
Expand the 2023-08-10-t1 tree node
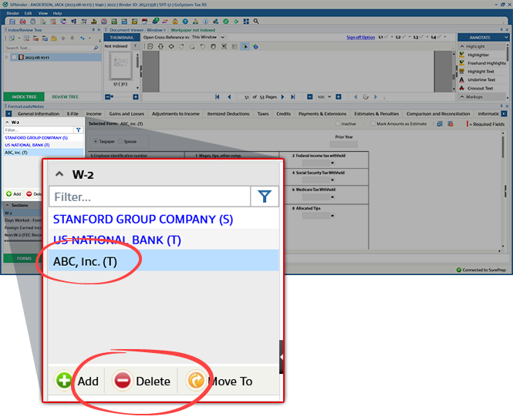[6, 57]
